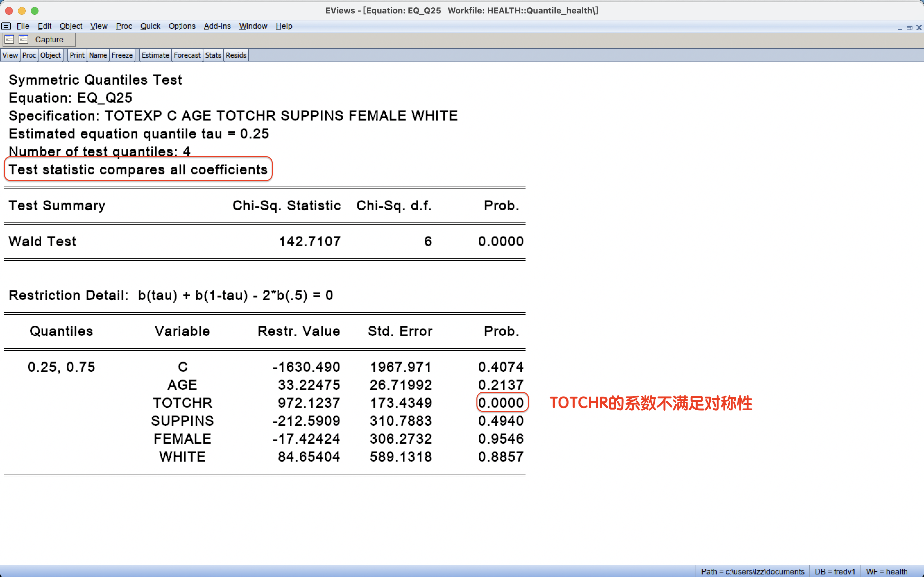Open the equation View dropdown button
Viewport: 924px width, 577px height.
click(x=10, y=55)
